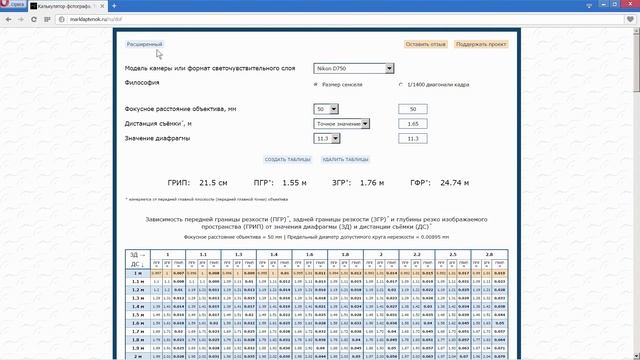Screen dimensions: 640x360
Task: Click the aperture column header 2.2
Action: click(417, 254)
